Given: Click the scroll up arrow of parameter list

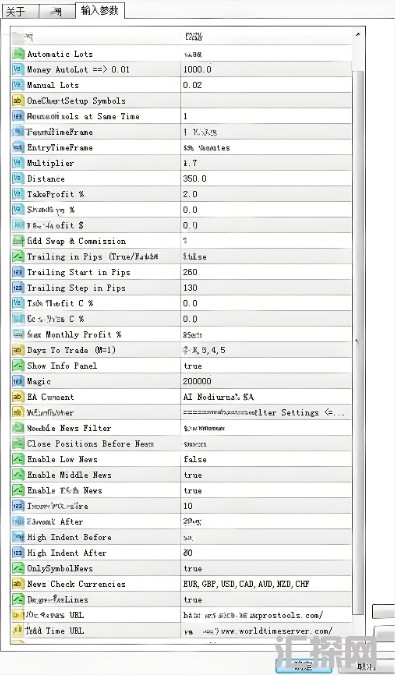Looking at the screenshot, I should coord(358,34).
